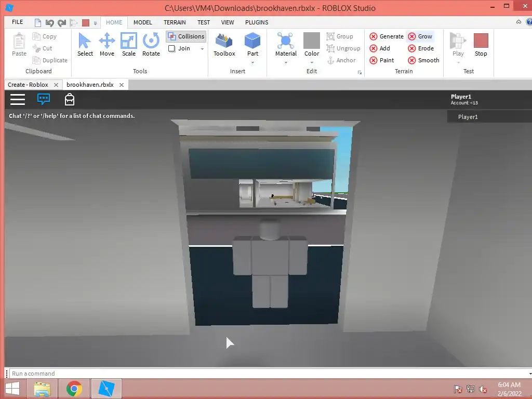
Task: Switch to the TEST ribbon tab
Action: pyautogui.click(x=204, y=22)
